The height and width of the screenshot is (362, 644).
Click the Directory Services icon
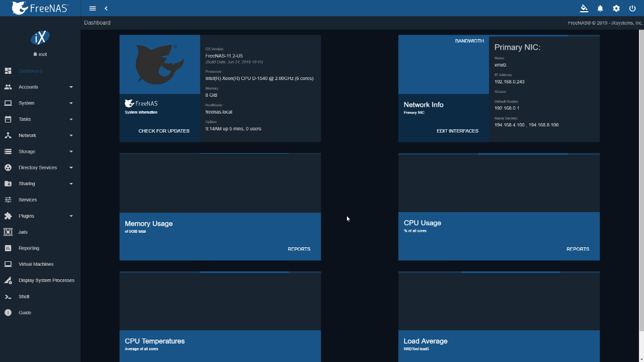click(8, 167)
